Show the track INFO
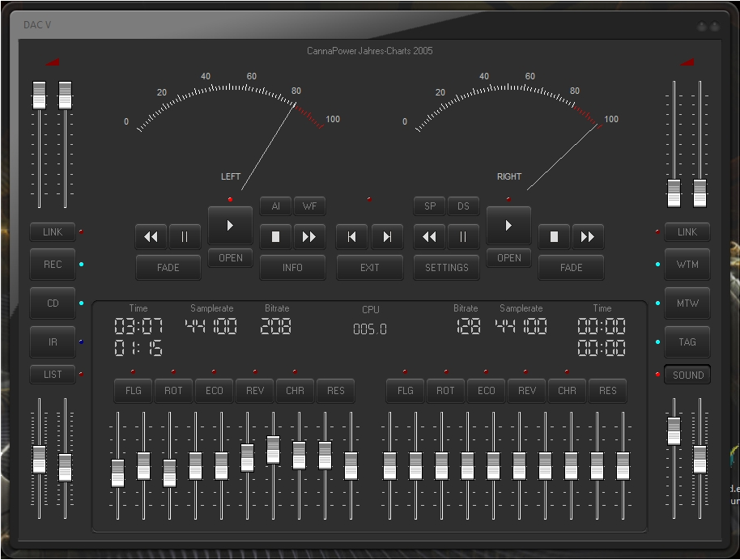The height and width of the screenshot is (560, 740). point(292,268)
